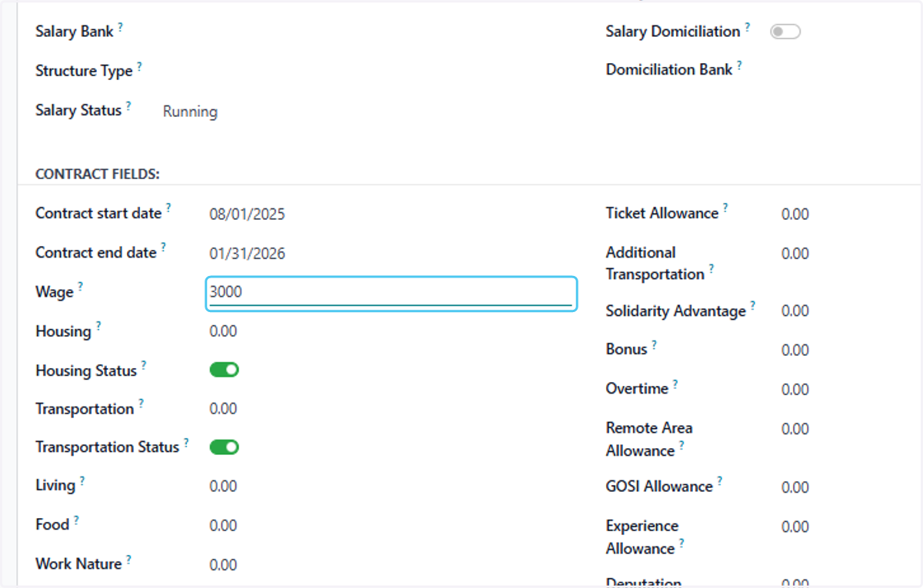
Task: Click the help icon next to Transportation label
Action: tap(142, 404)
